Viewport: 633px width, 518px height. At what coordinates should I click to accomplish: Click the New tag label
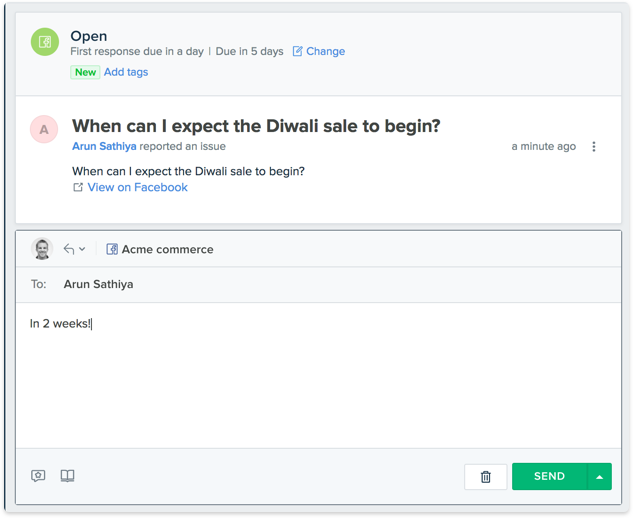85,72
